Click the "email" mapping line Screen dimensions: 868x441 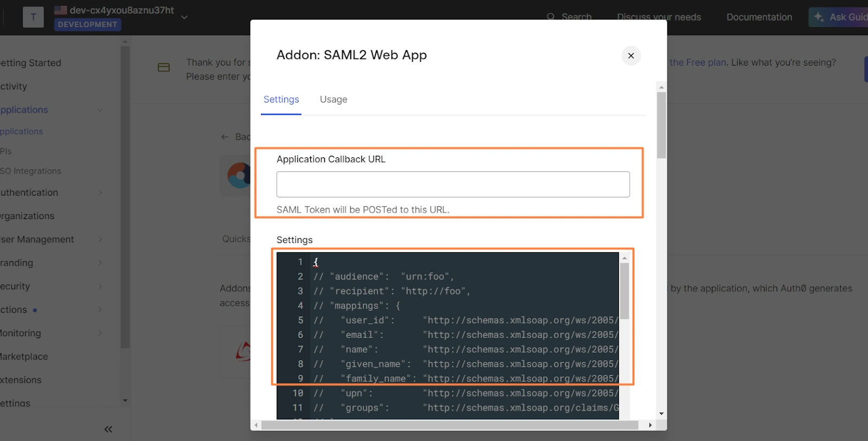click(465, 335)
